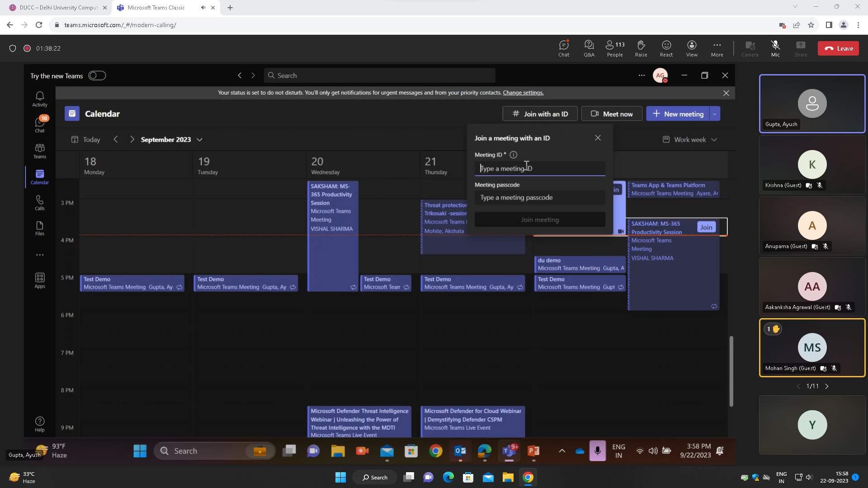Bookmark this page with star icon
Image resolution: width=868 pixels, height=488 pixels.
(x=811, y=25)
